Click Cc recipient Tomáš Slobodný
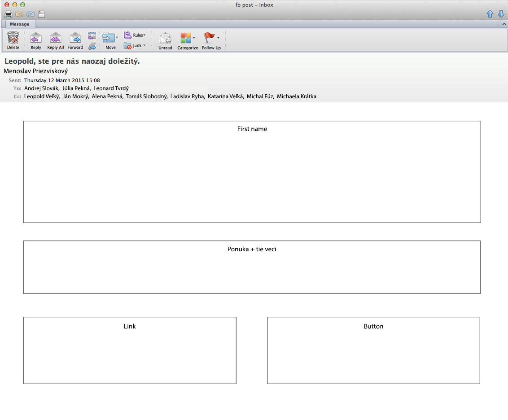The width and height of the screenshot is (508, 420). [x=146, y=96]
